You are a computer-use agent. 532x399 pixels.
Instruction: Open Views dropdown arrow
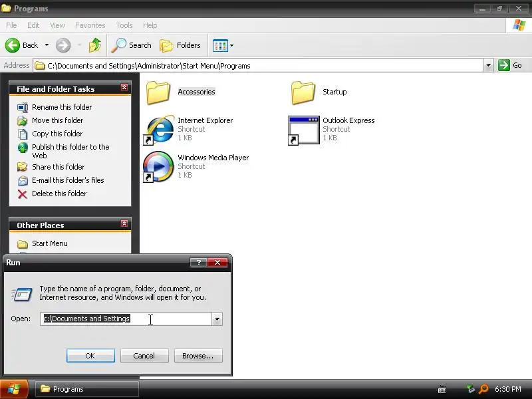(x=231, y=45)
